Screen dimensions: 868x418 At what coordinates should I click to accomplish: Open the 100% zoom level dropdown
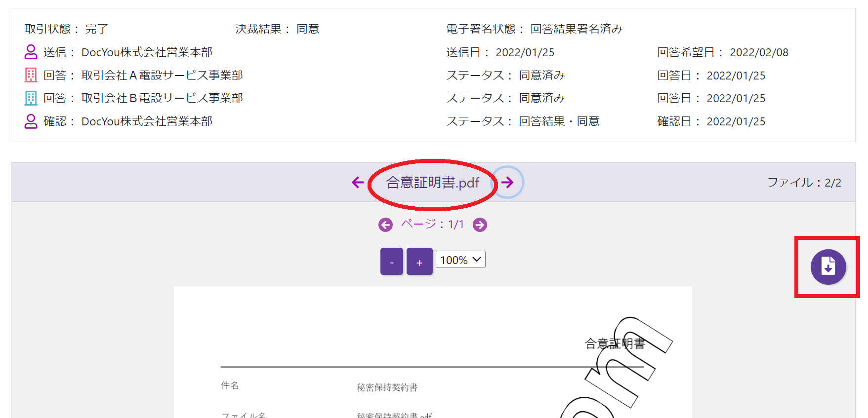[x=460, y=260]
